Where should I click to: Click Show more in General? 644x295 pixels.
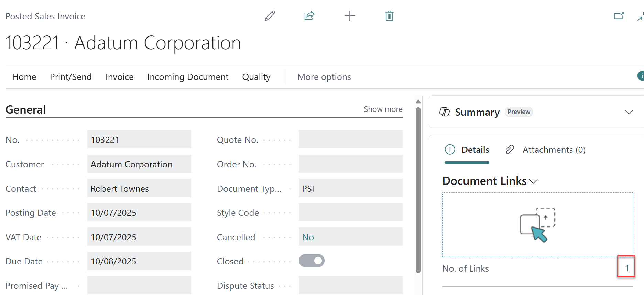383,109
